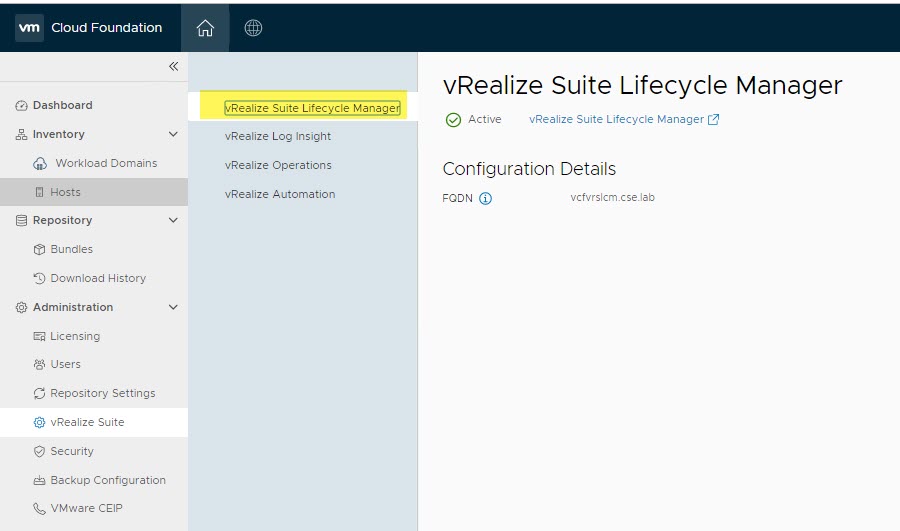Image resolution: width=900 pixels, height=531 pixels.
Task: Open the Security settings page
Action: [72, 451]
